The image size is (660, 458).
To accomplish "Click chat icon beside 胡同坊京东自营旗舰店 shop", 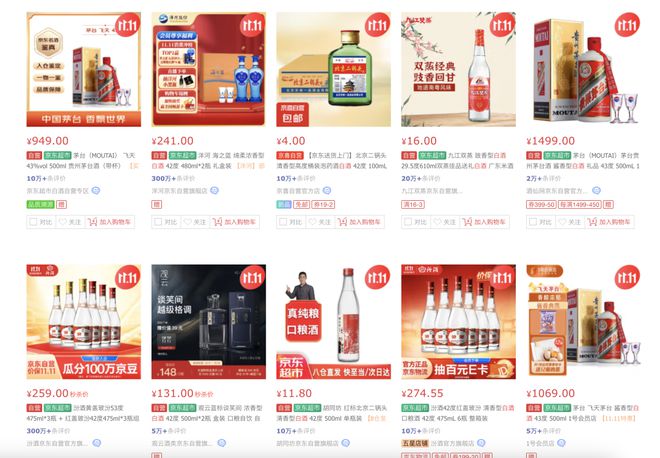I will 346,443.
